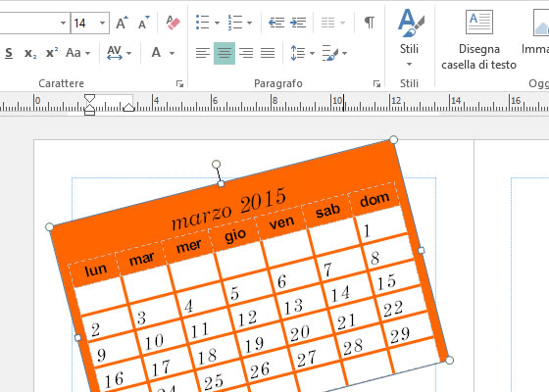
Task: Toggle left text alignment
Action: tap(203, 53)
